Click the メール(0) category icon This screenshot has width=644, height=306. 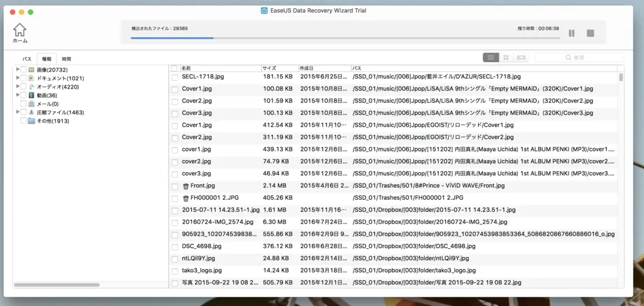pyautogui.click(x=31, y=104)
